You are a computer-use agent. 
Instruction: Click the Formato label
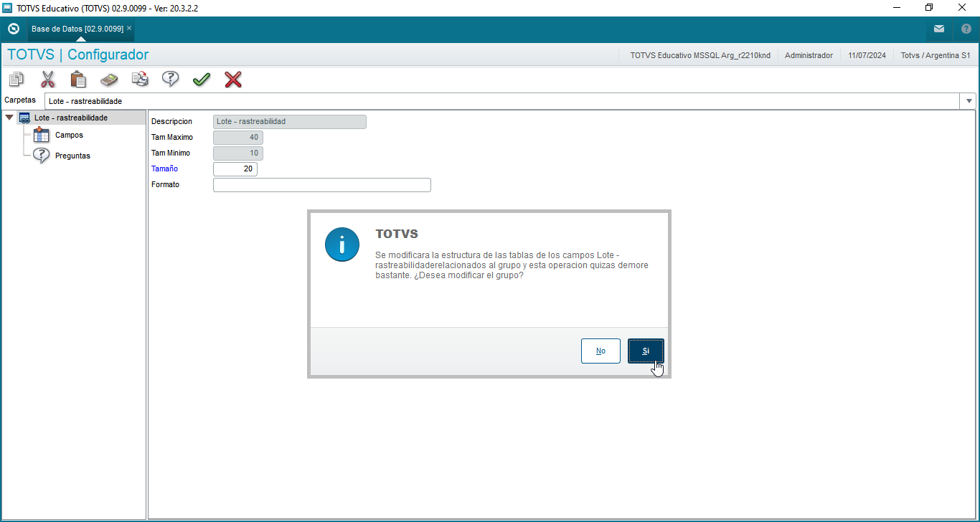[165, 185]
